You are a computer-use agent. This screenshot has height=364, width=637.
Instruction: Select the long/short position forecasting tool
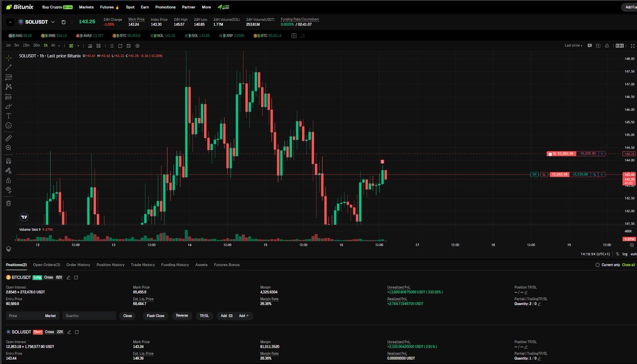tap(8, 97)
